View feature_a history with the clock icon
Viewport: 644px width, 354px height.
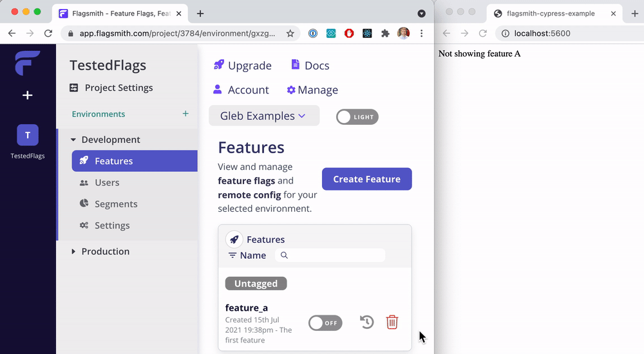(x=367, y=322)
